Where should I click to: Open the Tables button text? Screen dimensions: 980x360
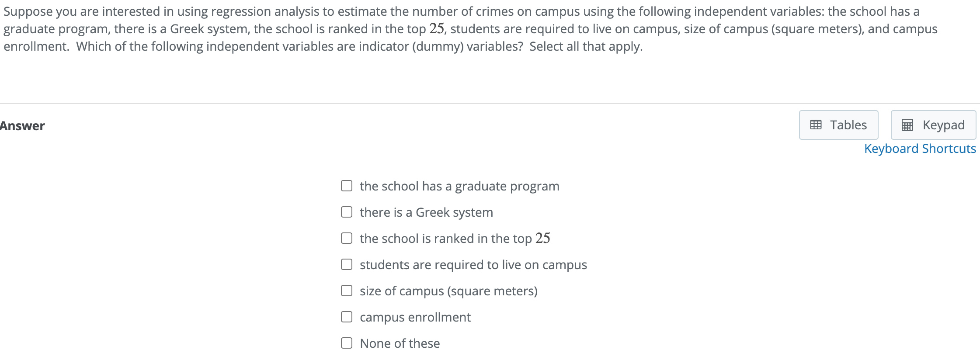[x=848, y=125]
